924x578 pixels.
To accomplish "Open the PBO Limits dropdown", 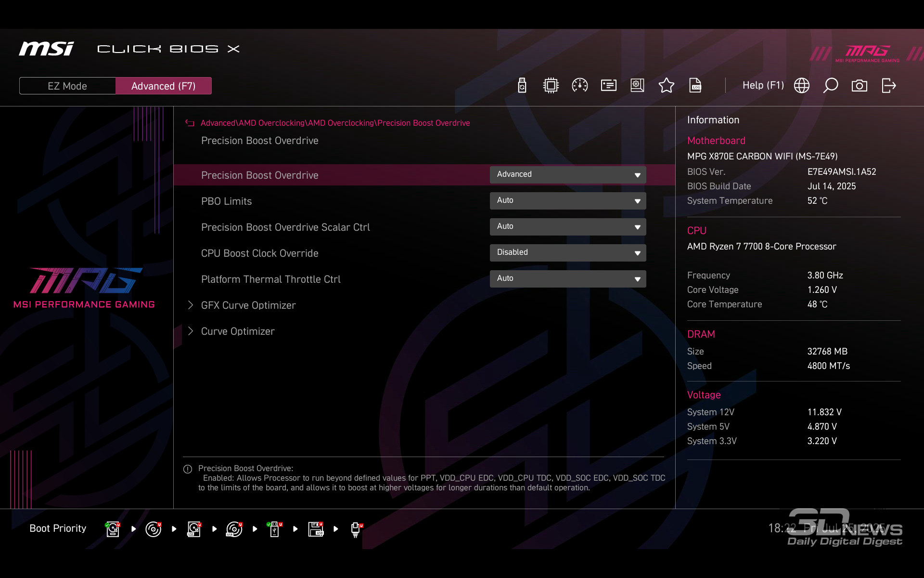I will (568, 201).
